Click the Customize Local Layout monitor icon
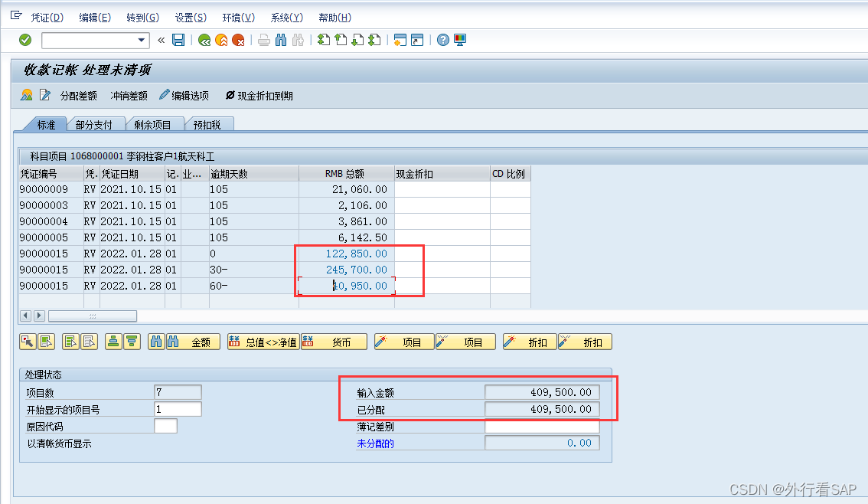 460,40
